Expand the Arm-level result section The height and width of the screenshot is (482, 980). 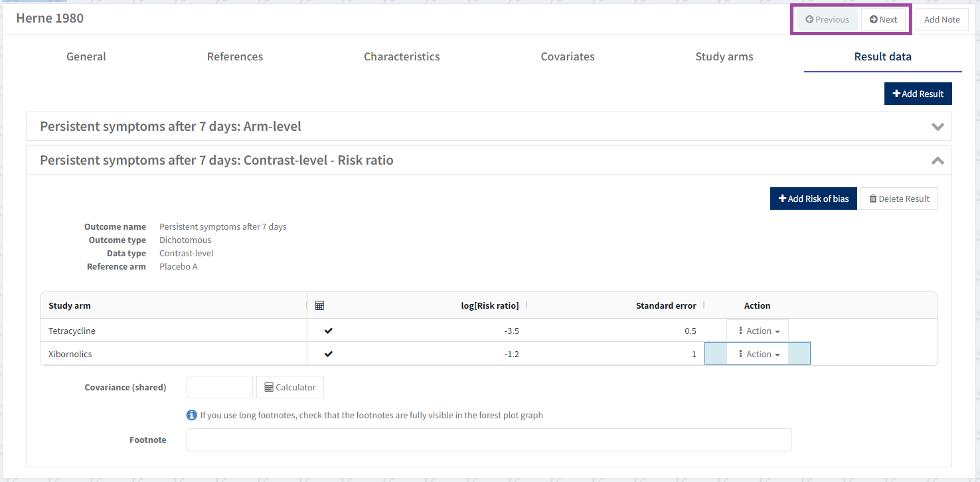(938, 126)
